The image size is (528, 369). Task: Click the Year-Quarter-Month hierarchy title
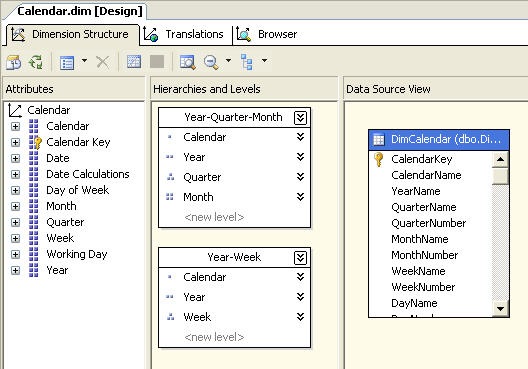click(233, 117)
